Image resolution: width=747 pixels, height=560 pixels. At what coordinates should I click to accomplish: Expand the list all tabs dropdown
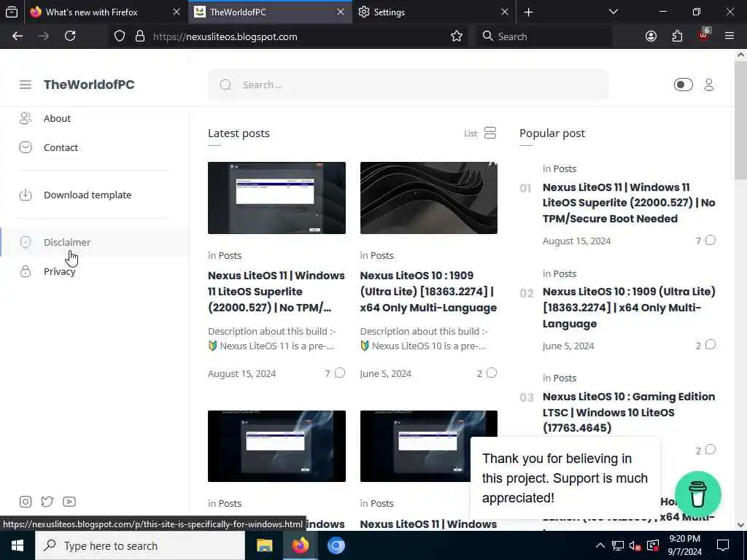pos(614,12)
